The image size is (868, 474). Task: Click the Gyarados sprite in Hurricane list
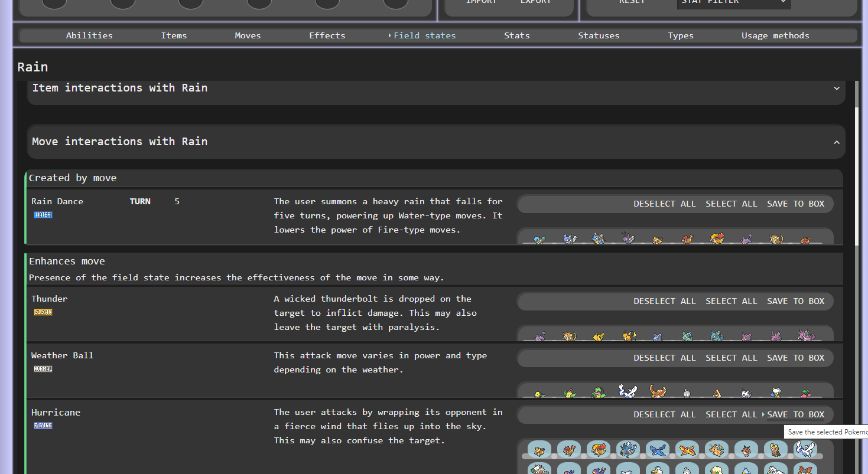[x=628, y=450]
